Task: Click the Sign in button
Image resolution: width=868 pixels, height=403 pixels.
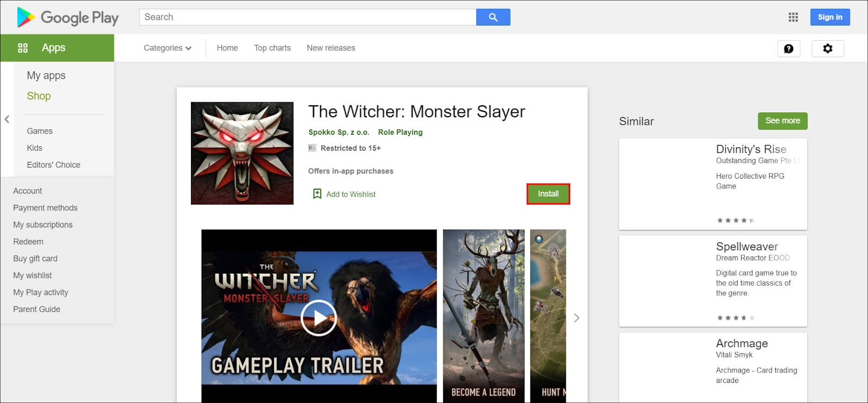Action: [830, 17]
